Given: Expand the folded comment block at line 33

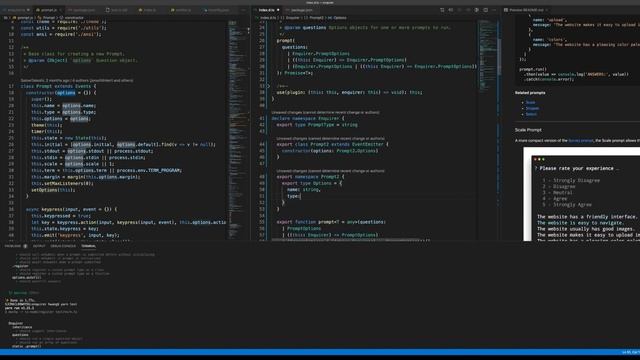Looking at the screenshot, I should 269,86.
